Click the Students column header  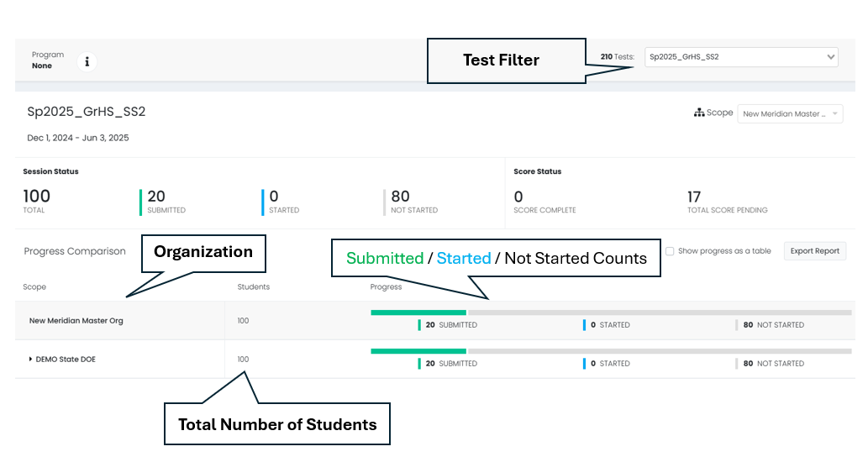pos(253,287)
